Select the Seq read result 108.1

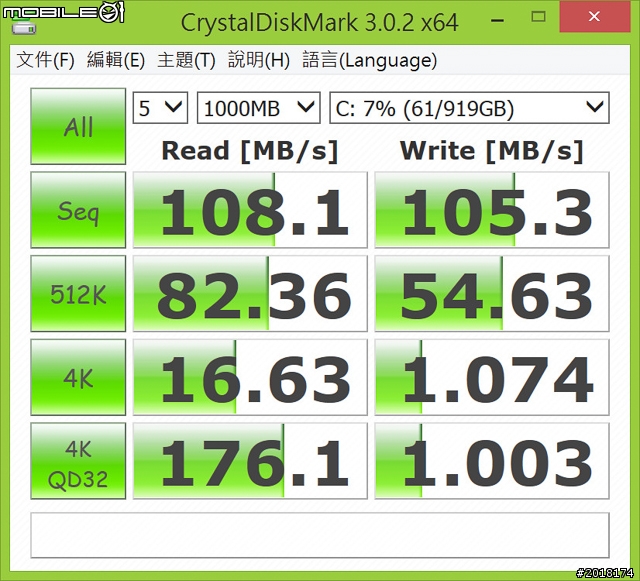250,210
